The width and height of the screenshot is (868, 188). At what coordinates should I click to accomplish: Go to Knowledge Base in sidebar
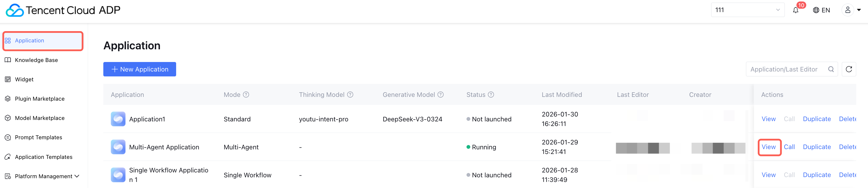36,60
